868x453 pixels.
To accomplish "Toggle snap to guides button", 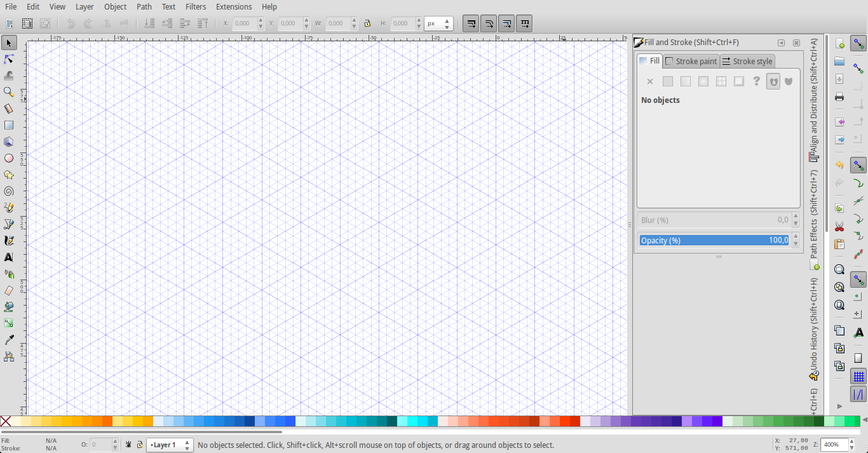I will pos(858,395).
